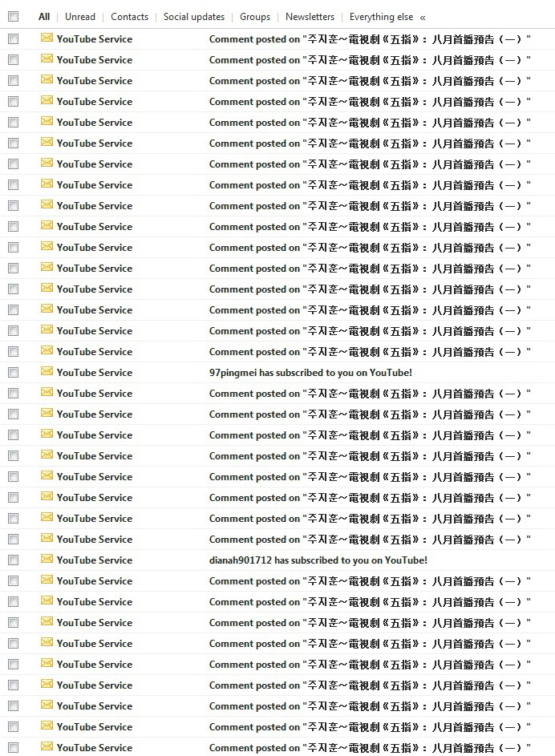Open "97pingmei has subscribed to you on YouTube!"

tap(310, 373)
